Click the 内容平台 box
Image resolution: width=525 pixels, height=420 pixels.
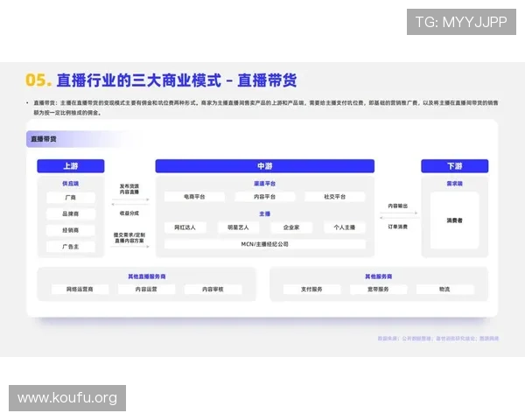coord(265,197)
